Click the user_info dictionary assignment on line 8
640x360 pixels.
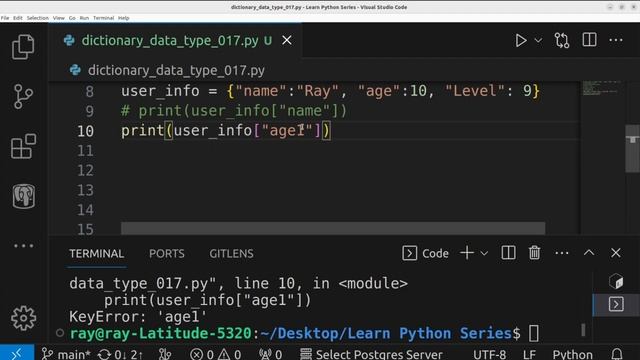click(330, 91)
